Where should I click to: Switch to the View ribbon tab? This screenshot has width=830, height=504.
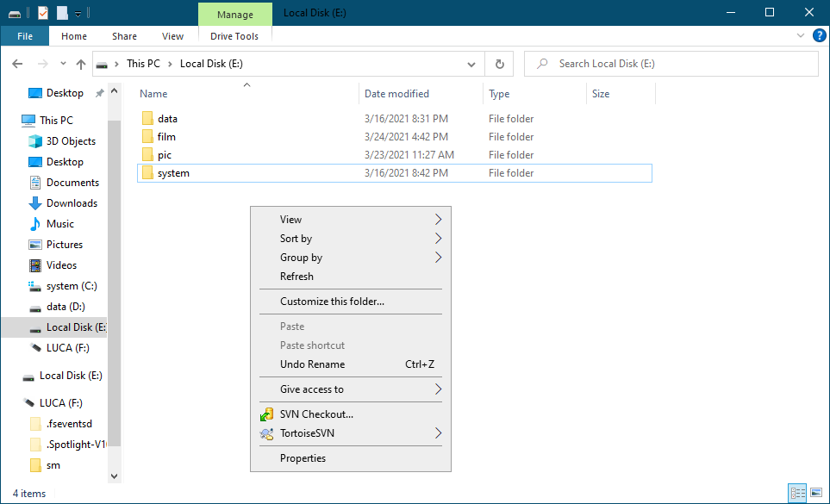click(172, 35)
